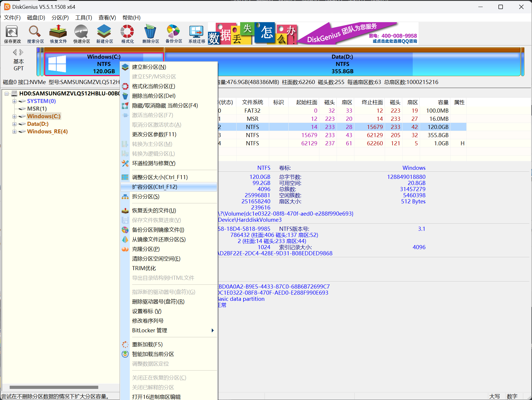The height and width of the screenshot is (400, 532).
Task: Select the 355.8GB NTFS table row
Action: pyautogui.click(x=342, y=135)
